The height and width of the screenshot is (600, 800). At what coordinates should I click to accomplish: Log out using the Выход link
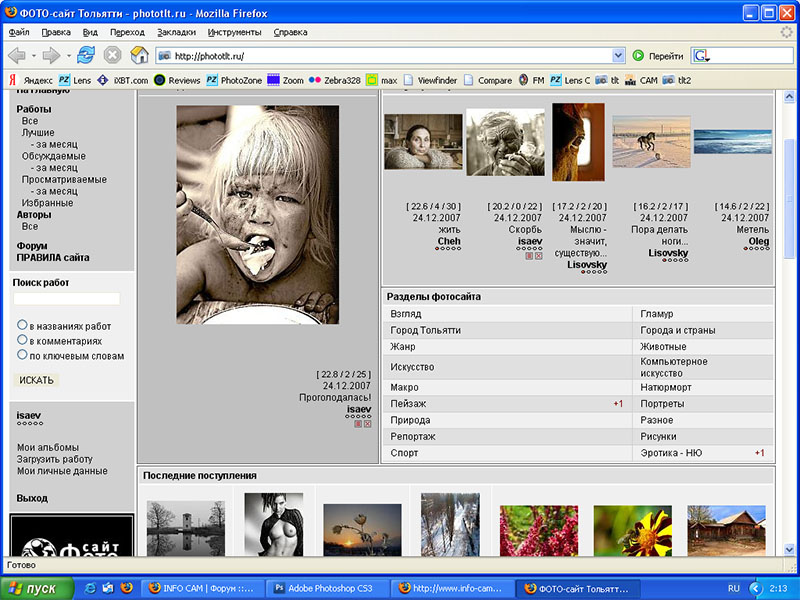pyautogui.click(x=32, y=498)
